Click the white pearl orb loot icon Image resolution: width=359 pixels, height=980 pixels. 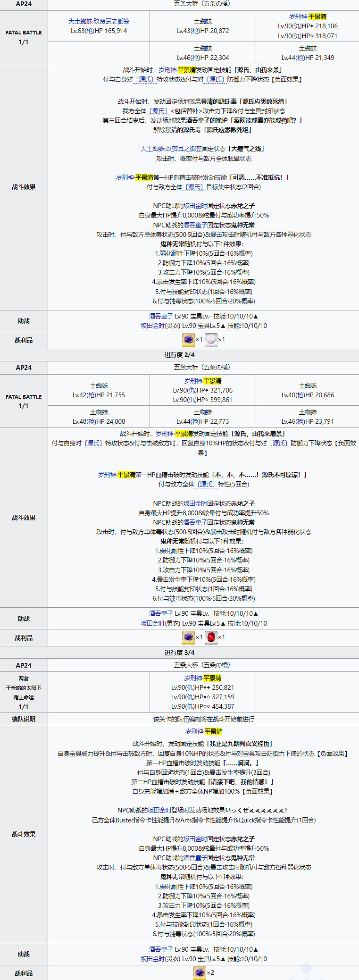point(211,340)
